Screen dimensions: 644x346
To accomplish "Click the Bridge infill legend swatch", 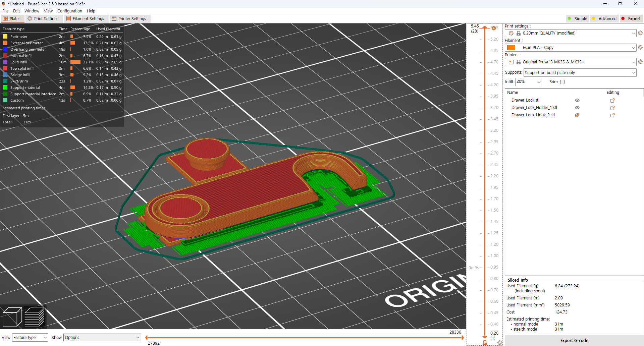I will 5,75.
